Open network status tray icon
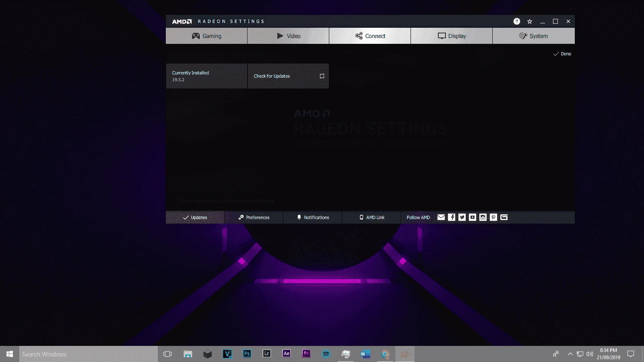This screenshot has width=644, height=362. click(580, 354)
